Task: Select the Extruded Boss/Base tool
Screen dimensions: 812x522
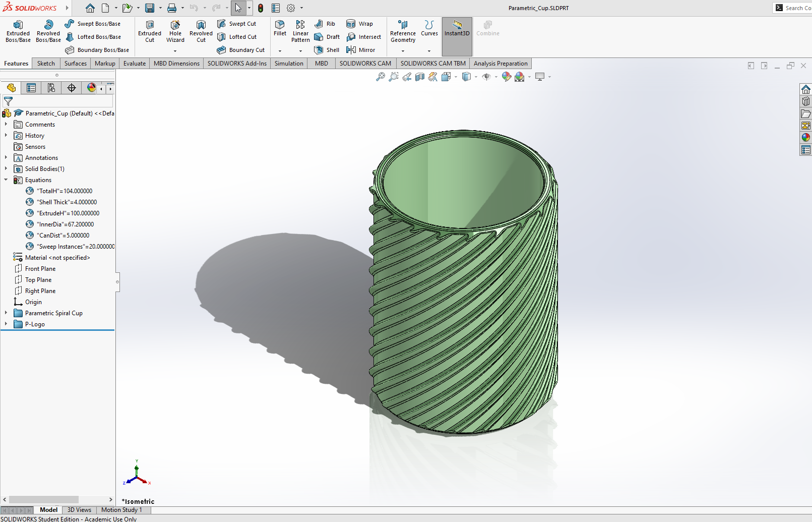Action: click(18, 31)
